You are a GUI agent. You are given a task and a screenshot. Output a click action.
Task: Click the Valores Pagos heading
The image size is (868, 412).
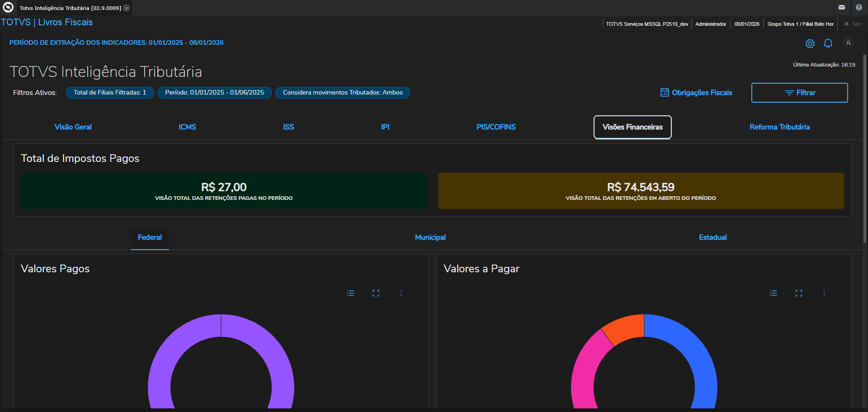pyautogui.click(x=55, y=269)
